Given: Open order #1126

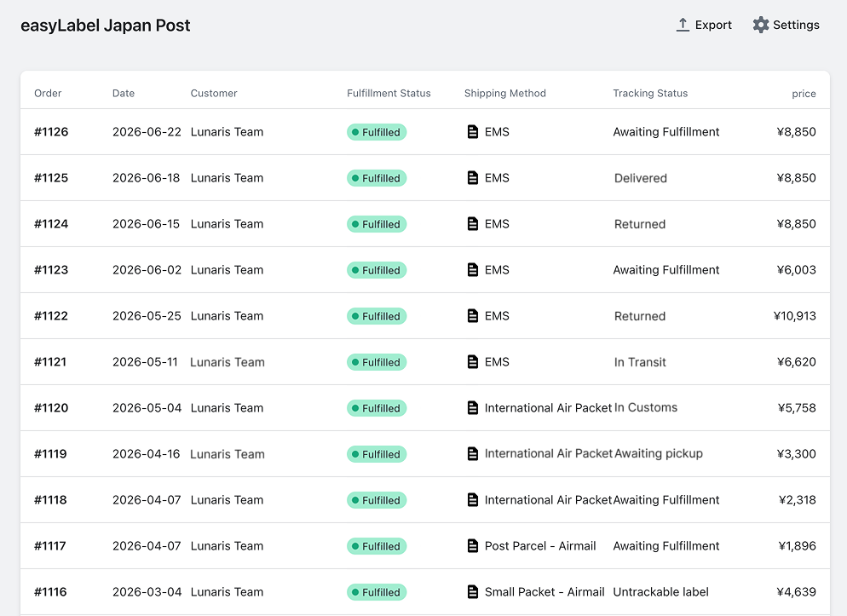Looking at the screenshot, I should (51, 132).
